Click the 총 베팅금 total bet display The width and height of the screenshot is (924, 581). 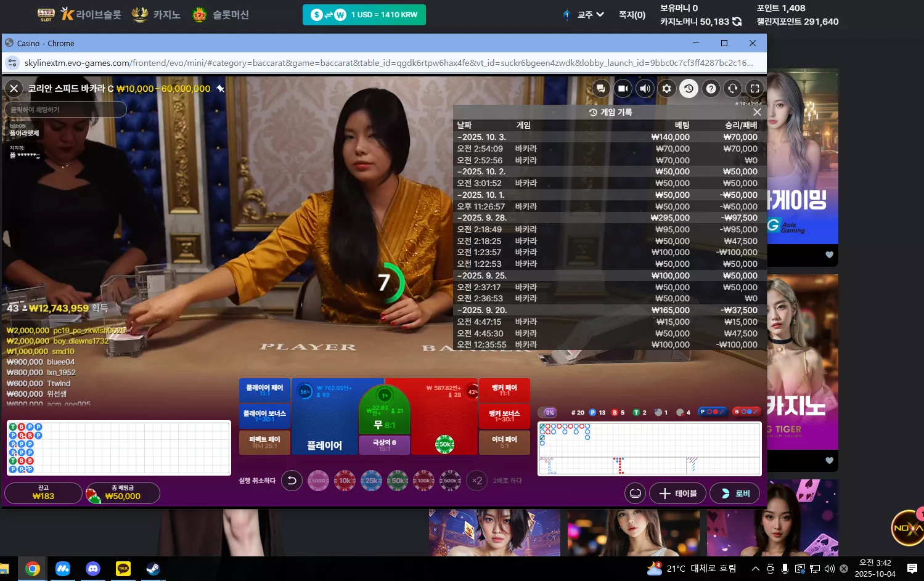tap(123, 493)
